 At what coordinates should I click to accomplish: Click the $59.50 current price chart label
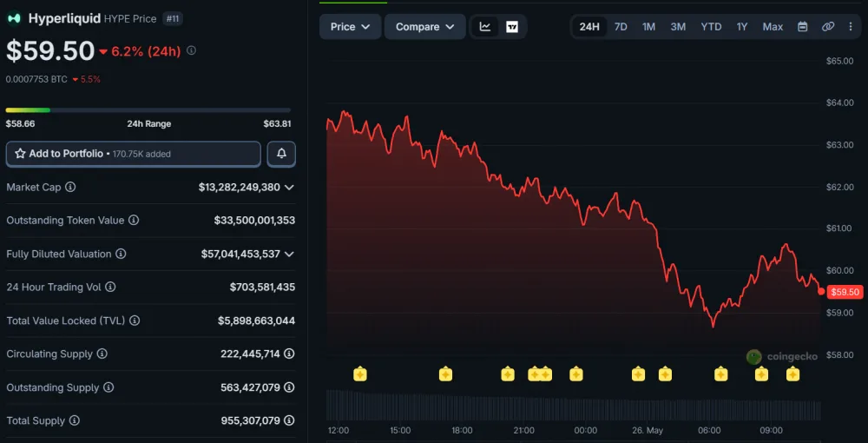point(845,292)
